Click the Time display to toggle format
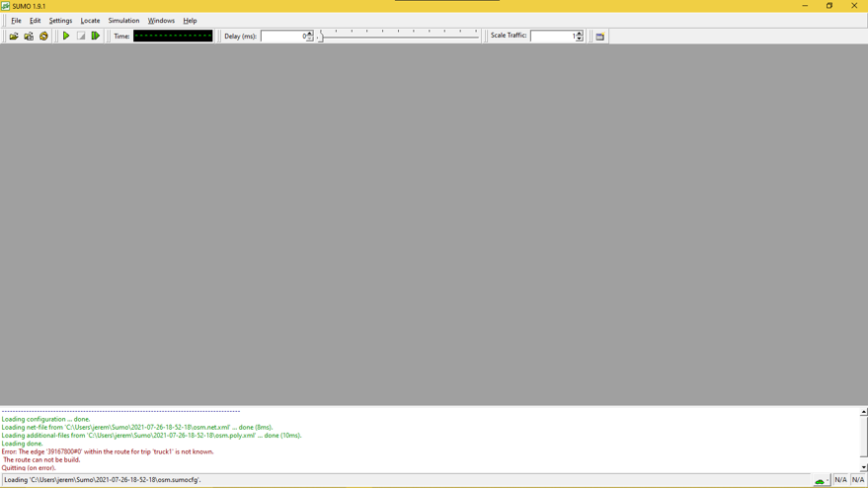868x489 pixels. point(173,37)
